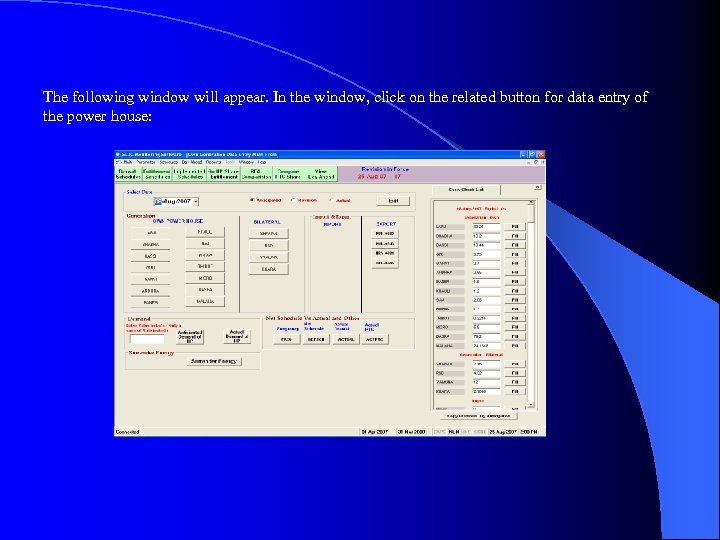Click Fill button in the YAMUNA row
This screenshot has height=540, width=720.
(515, 382)
